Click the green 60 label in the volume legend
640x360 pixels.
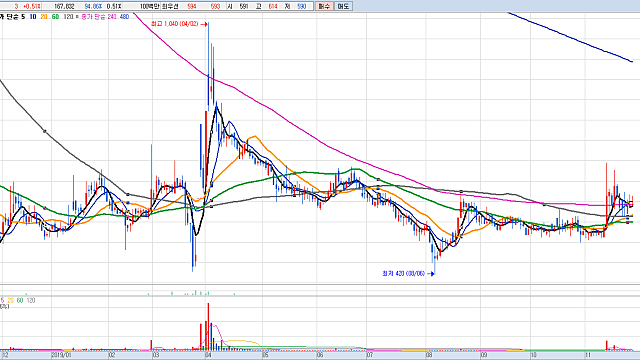pyautogui.click(x=20, y=300)
